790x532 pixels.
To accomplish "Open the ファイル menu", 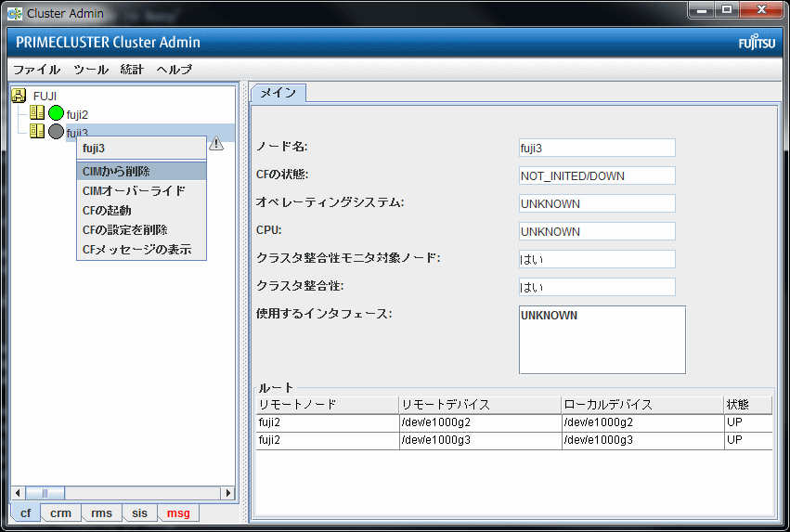I will pos(36,69).
